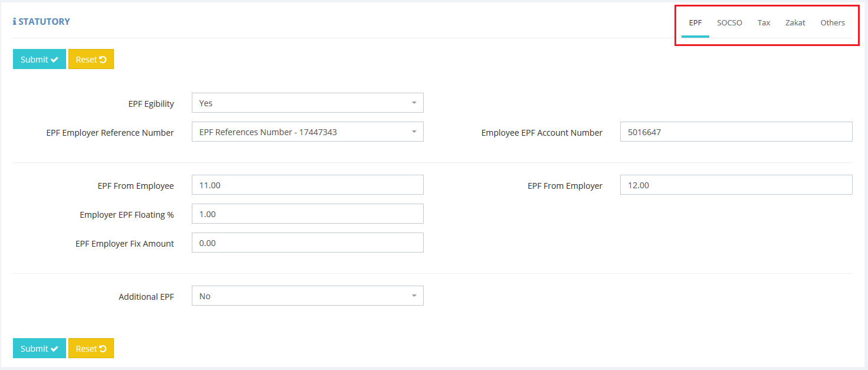Switch to the SOCSO tab
This screenshot has width=868, height=370.
(729, 23)
